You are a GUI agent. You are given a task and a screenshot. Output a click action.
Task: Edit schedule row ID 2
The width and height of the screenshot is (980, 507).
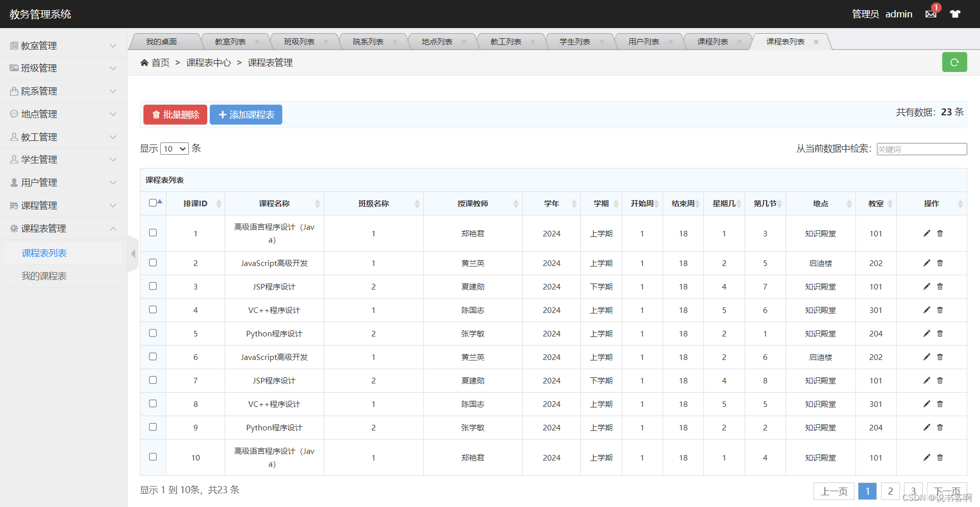pos(927,263)
